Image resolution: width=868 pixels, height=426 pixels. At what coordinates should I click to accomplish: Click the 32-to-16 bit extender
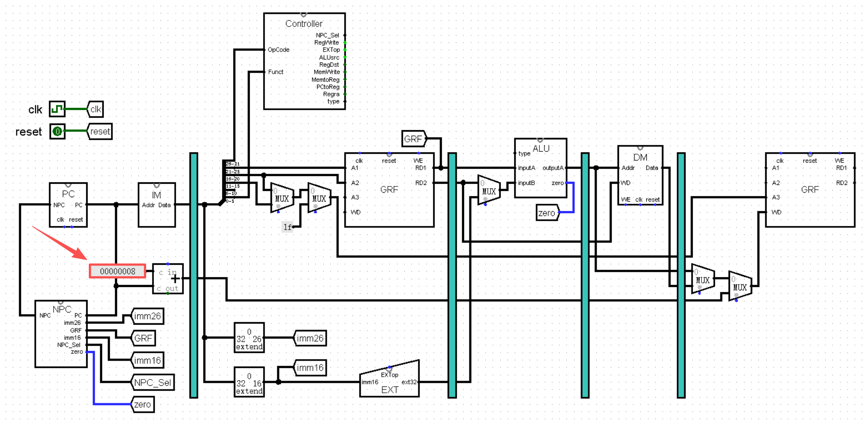pos(249,382)
